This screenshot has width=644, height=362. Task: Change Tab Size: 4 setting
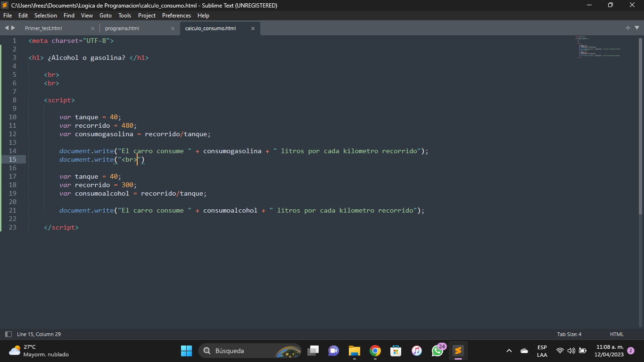coord(569,334)
